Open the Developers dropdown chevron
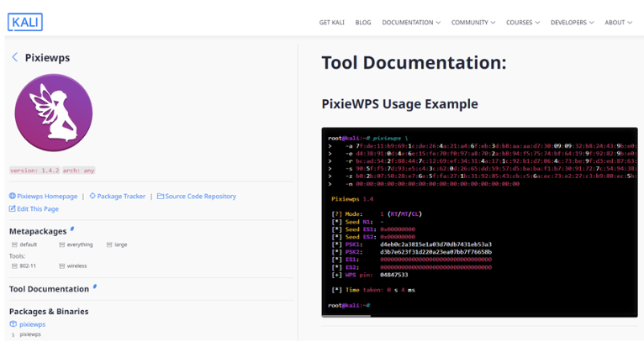 pos(591,23)
